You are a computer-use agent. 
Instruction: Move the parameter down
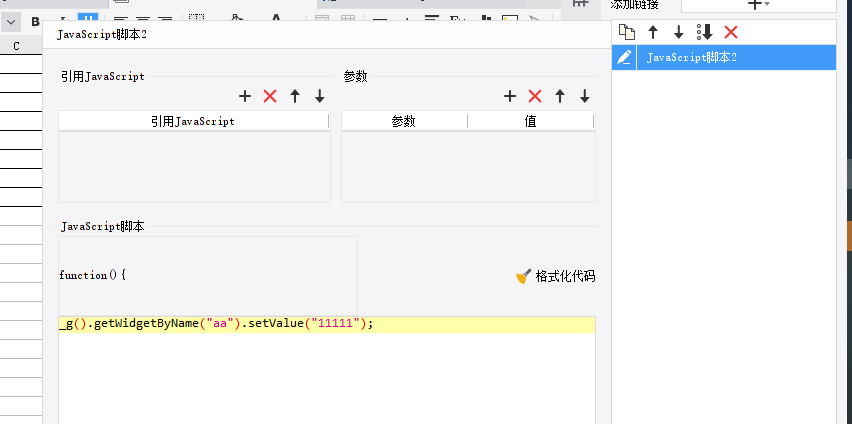[x=585, y=96]
